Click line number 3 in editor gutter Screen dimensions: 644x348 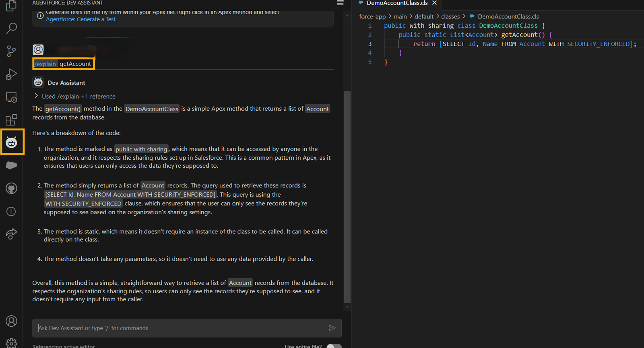click(369, 44)
